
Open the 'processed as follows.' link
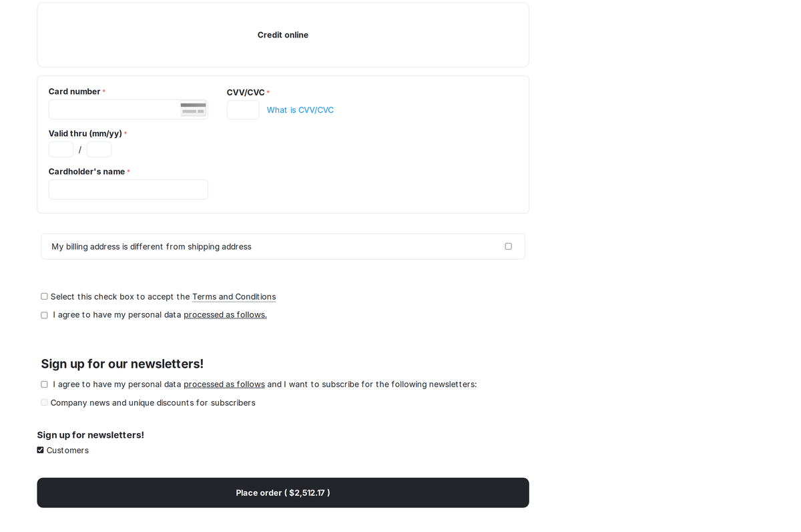pyautogui.click(x=225, y=314)
